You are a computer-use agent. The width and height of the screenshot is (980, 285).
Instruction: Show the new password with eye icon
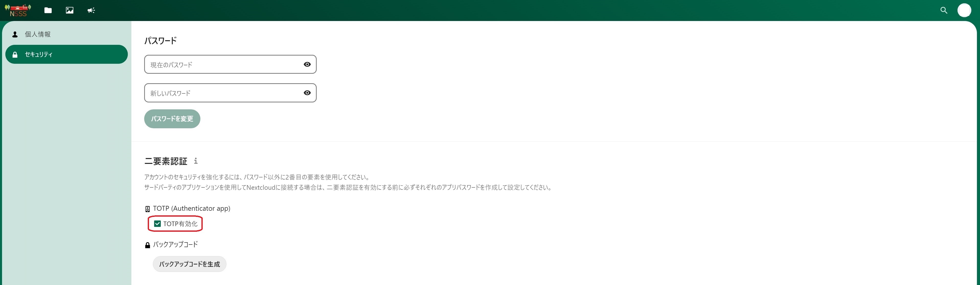[307, 93]
